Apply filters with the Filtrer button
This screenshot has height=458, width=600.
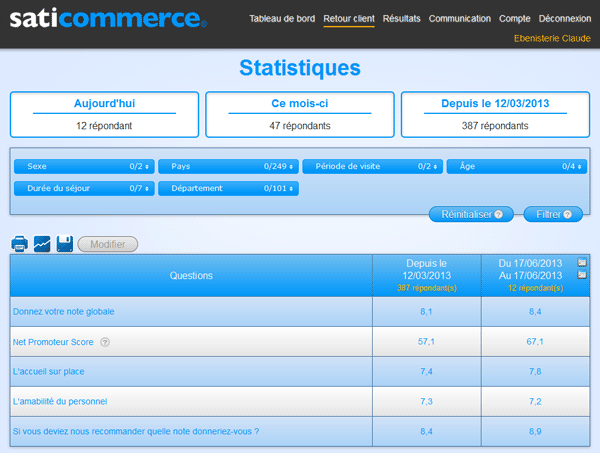[552, 214]
